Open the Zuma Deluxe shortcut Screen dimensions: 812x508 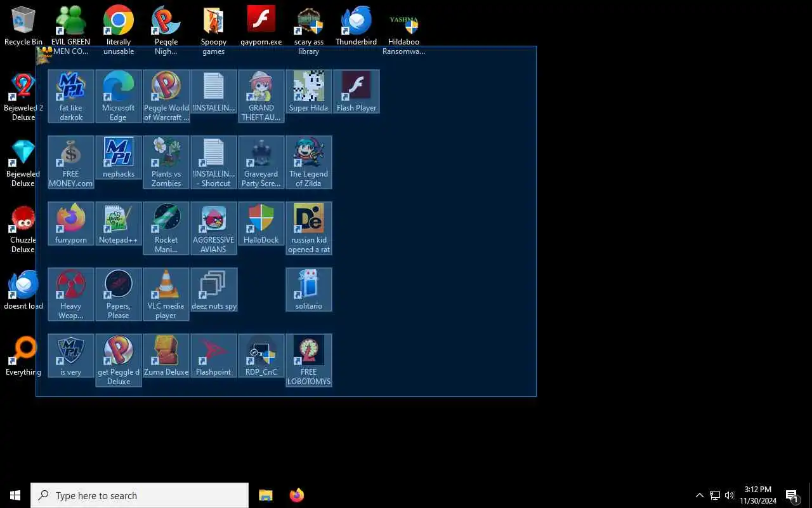[166, 356]
